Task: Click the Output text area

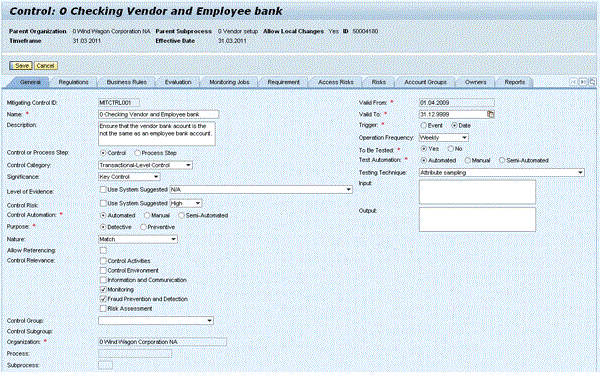Action: [477, 220]
